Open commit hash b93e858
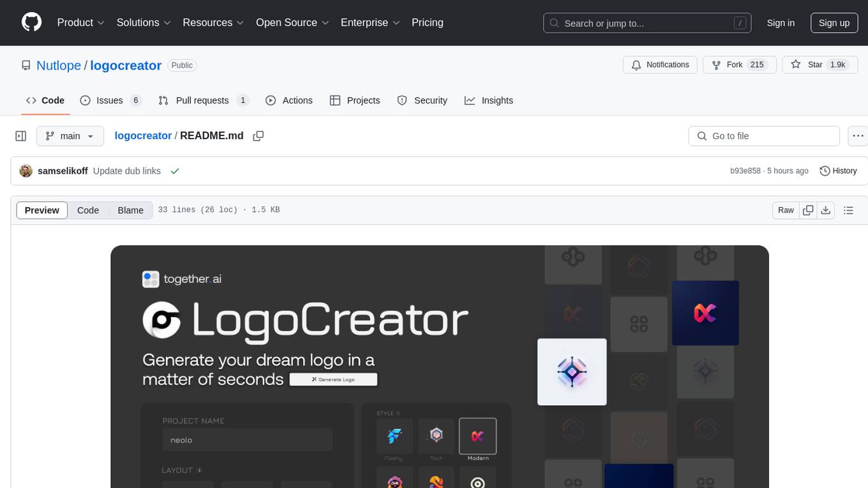Screen dimensions: 868x488 click(x=745, y=171)
